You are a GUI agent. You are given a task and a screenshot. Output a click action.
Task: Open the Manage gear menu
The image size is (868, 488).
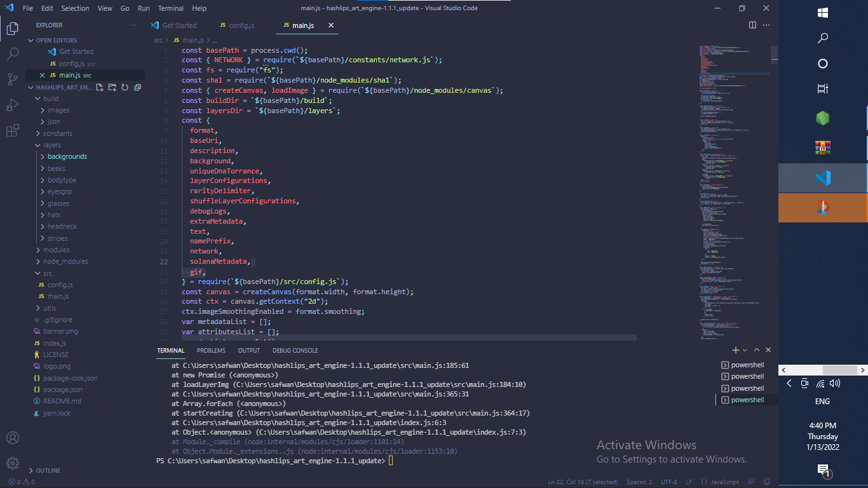click(13, 463)
